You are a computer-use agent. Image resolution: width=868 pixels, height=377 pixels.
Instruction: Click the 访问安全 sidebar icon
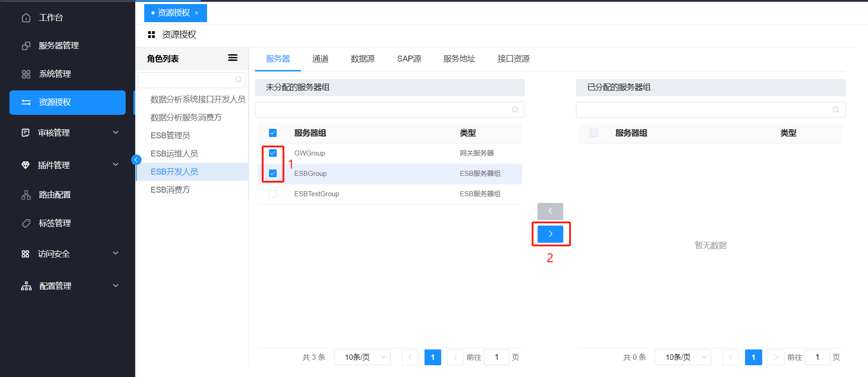coord(25,254)
